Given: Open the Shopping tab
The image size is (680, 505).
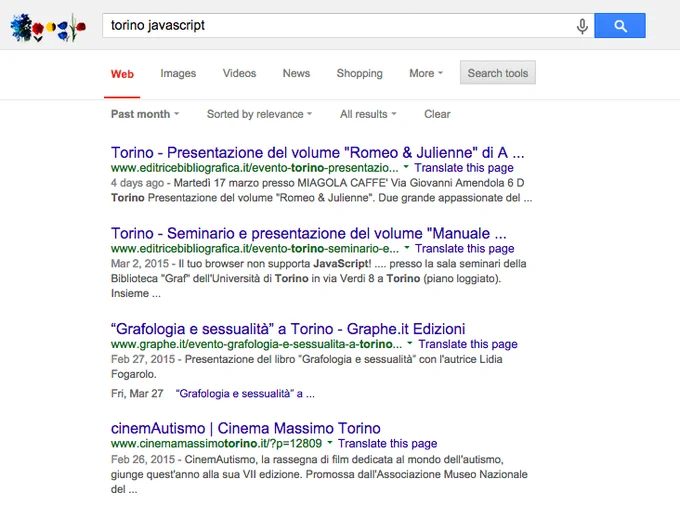Looking at the screenshot, I should pyautogui.click(x=360, y=73).
